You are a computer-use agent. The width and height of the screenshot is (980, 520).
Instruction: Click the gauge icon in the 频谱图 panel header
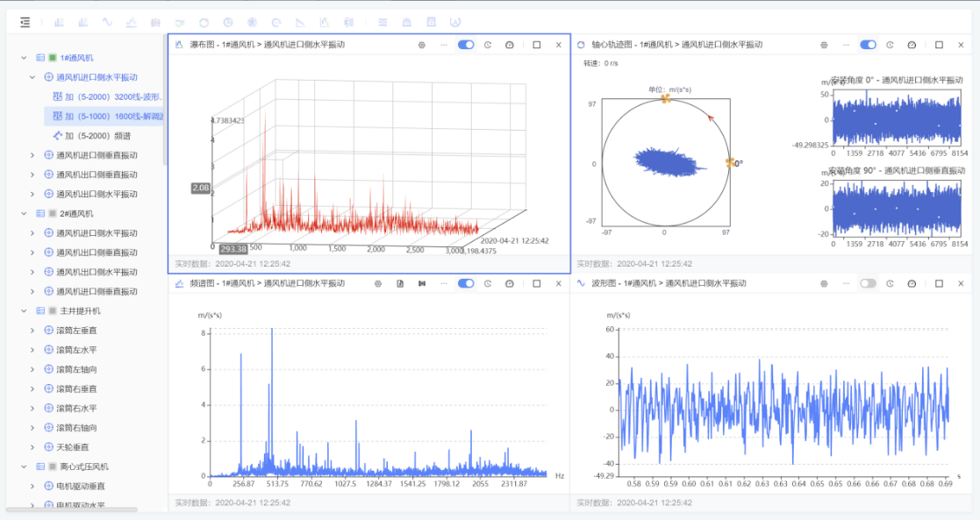pos(510,283)
